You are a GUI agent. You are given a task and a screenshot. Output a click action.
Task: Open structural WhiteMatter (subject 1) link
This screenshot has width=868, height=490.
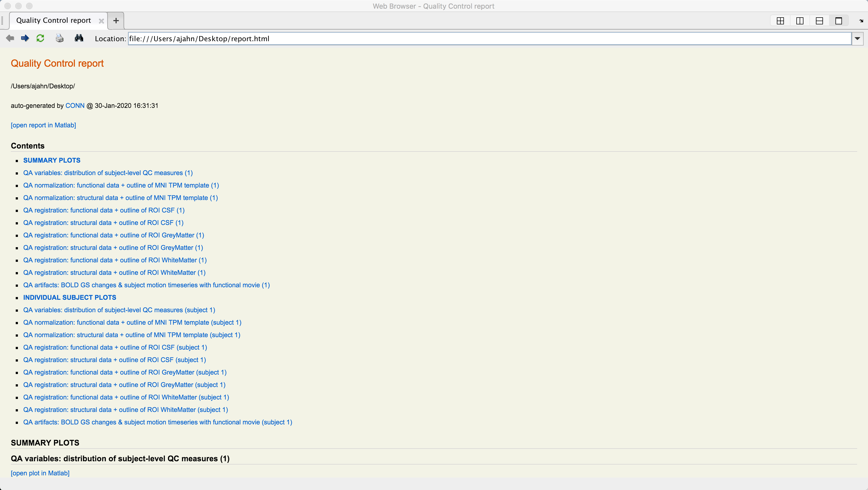click(x=126, y=410)
